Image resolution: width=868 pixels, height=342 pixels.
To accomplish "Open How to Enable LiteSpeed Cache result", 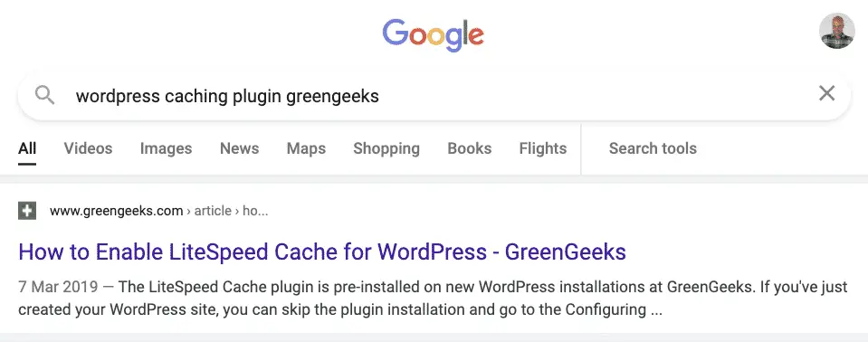I will (x=322, y=252).
